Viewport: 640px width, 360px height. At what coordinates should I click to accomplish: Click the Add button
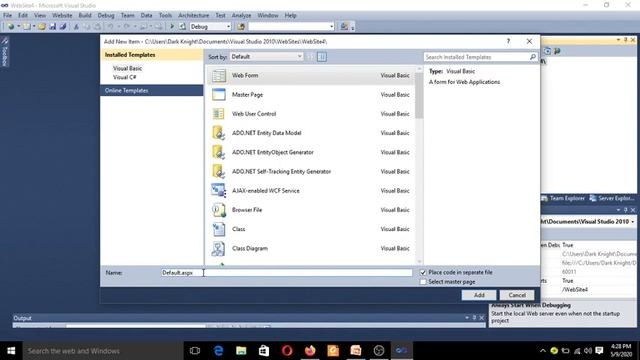pos(479,295)
